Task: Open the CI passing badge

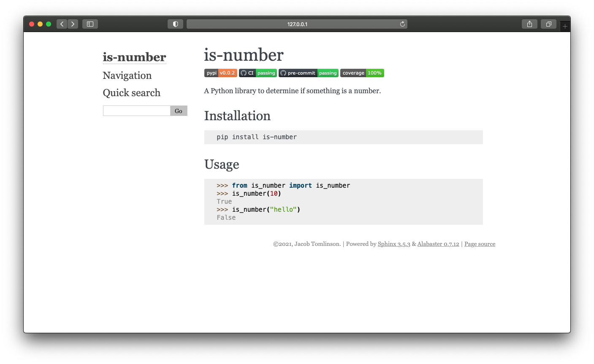Action: (x=258, y=73)
